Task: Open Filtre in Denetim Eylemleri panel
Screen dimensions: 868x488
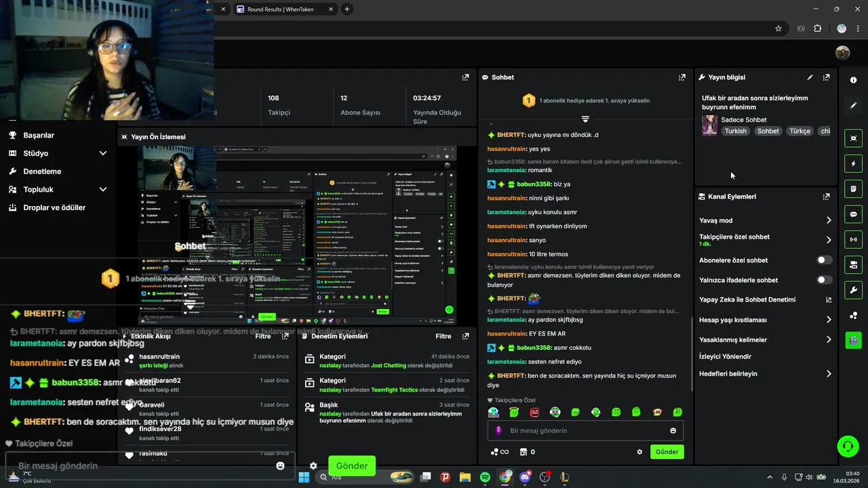Action: pyautogui.click(x=443, y=336)
